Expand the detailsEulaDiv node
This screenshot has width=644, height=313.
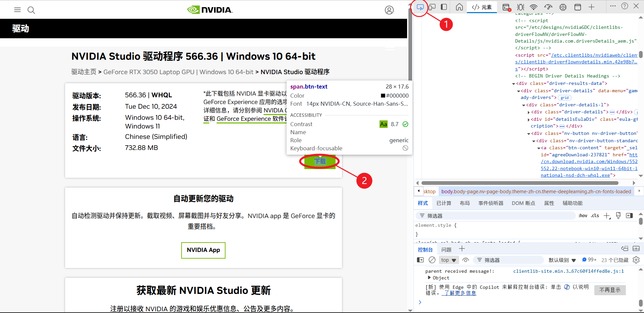tap(529, 119)
